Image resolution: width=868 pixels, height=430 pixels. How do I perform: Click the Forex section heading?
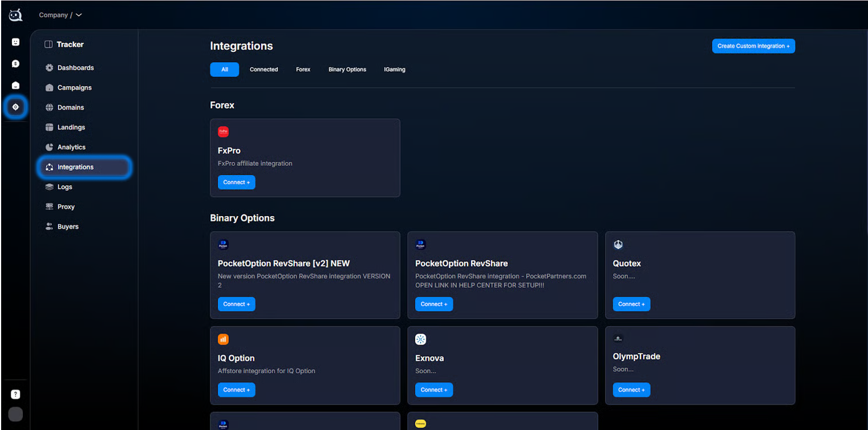click(222, 106)
